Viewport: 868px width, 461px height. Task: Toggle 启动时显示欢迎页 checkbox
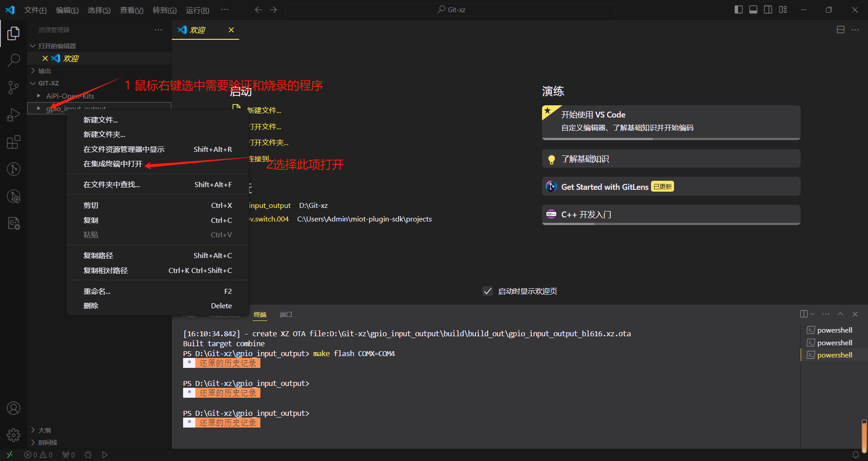coord(488,291)
